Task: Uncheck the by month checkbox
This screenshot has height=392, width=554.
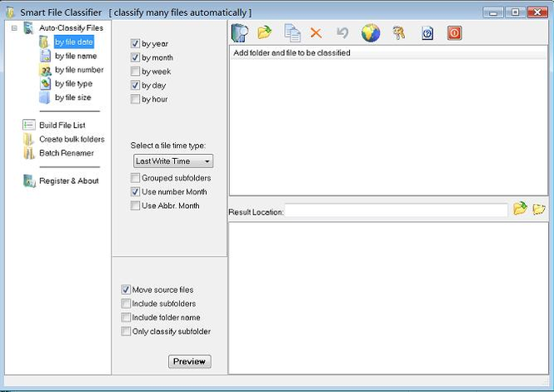Action: point(135,57)
